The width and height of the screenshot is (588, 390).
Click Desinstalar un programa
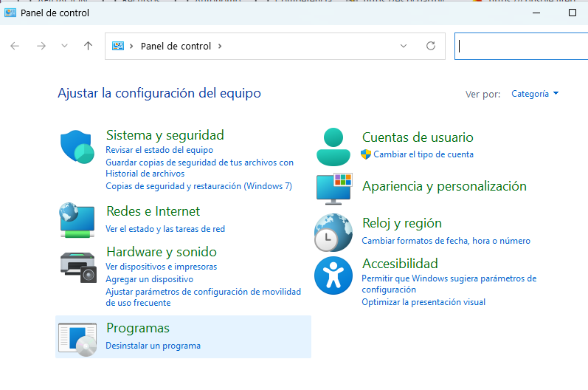coord(153,346)
